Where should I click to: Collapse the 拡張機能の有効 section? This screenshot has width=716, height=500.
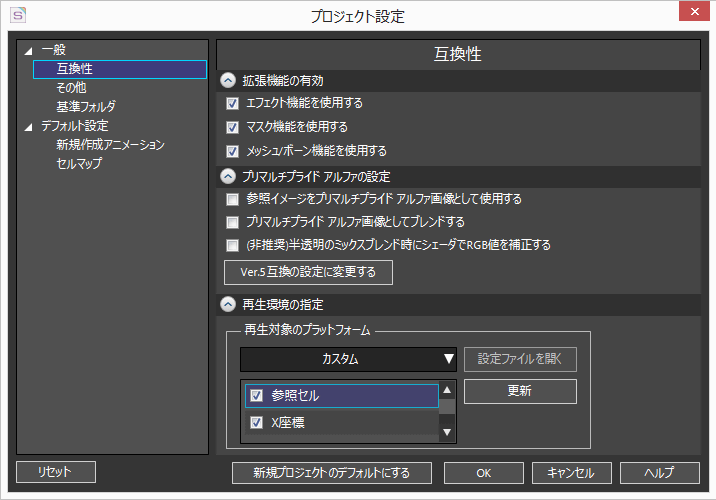228,81
